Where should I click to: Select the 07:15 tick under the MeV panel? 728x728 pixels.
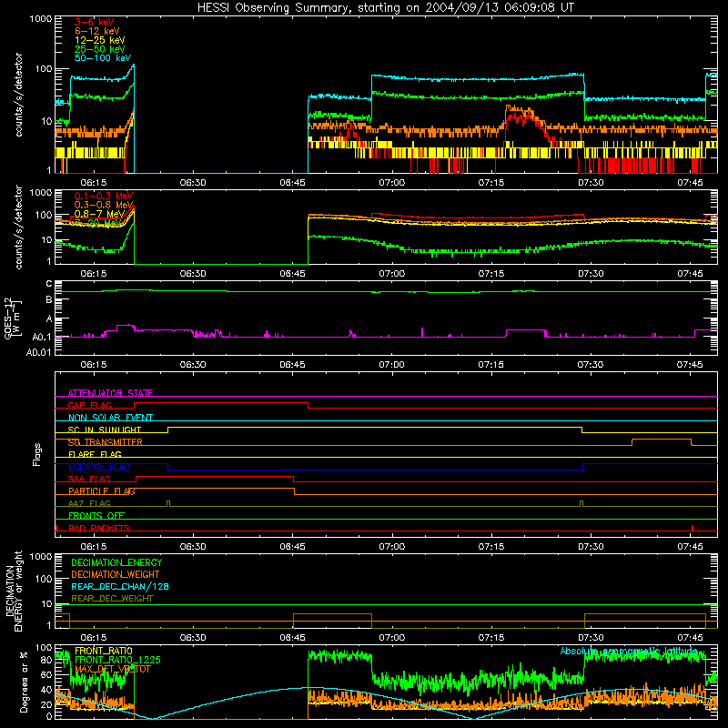491,274
